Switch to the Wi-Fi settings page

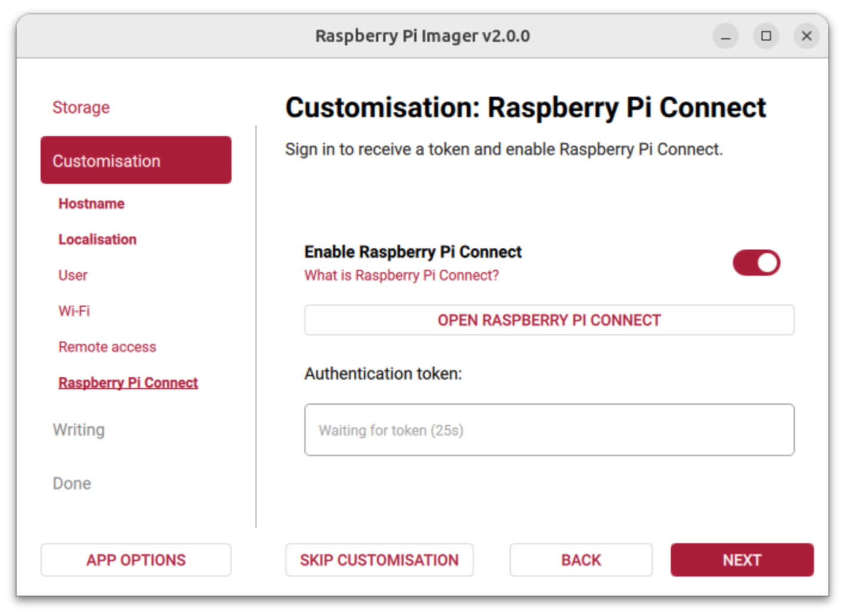pyautogui.click(x=74, y=311)
